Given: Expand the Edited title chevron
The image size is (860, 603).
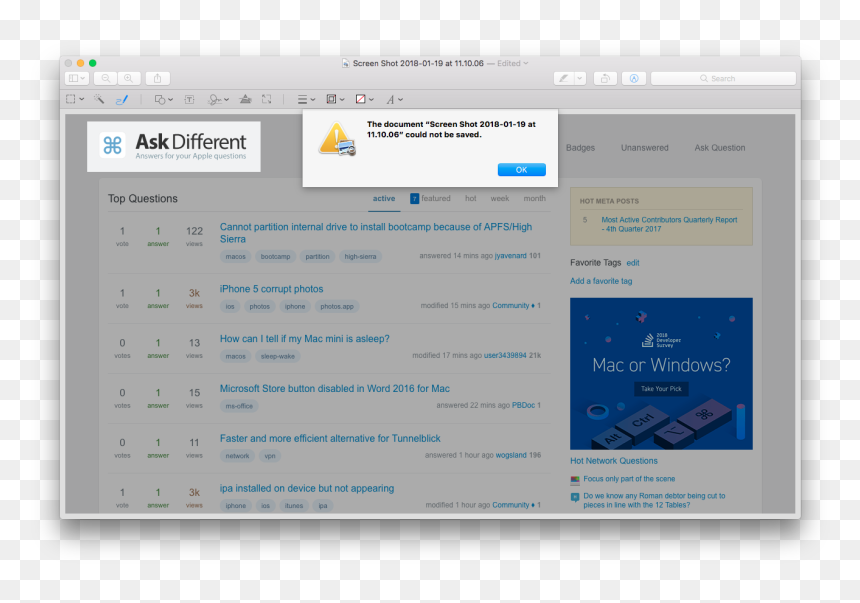Looking at the screenshot, I should click(525, 63).
